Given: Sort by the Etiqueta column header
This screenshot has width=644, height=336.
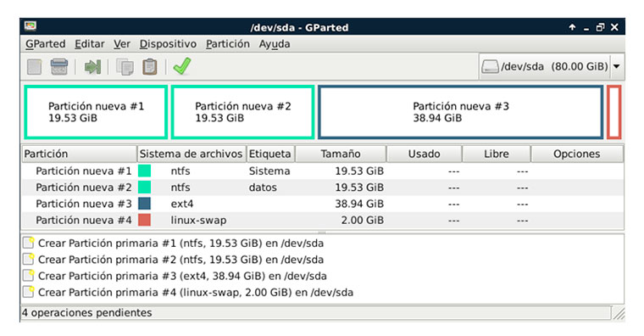Looking at the screenshot, I should click(270, 154).
